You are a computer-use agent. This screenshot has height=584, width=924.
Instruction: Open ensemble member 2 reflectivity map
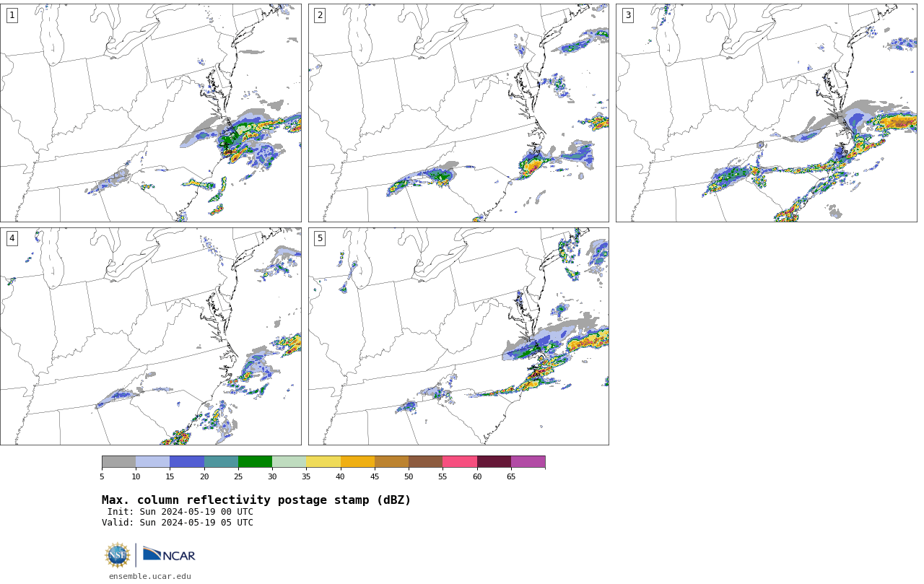[x=458, y=113]
